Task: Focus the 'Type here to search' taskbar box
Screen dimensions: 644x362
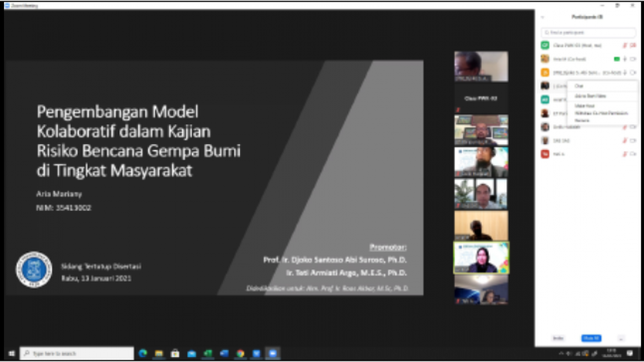Action: coord(77,353)
